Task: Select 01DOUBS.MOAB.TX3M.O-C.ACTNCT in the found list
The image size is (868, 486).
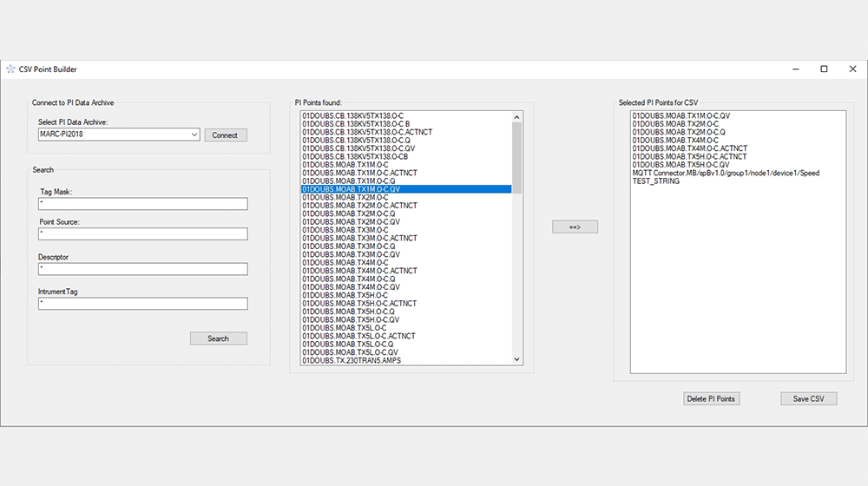Action: (x=406, y=238)
